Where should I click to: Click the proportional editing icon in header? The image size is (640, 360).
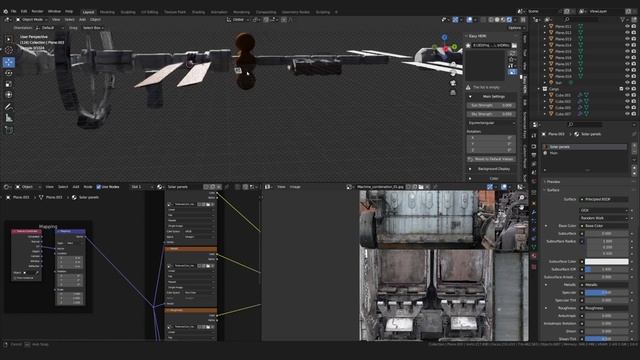point(284,20)
